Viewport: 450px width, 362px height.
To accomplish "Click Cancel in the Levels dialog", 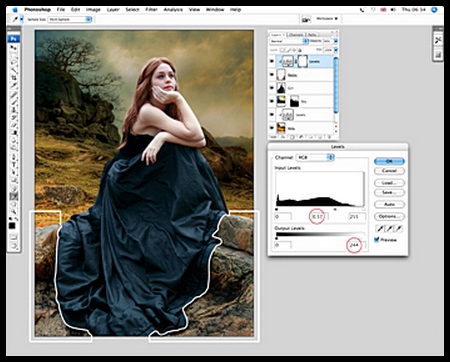I will tap(389, 171).
